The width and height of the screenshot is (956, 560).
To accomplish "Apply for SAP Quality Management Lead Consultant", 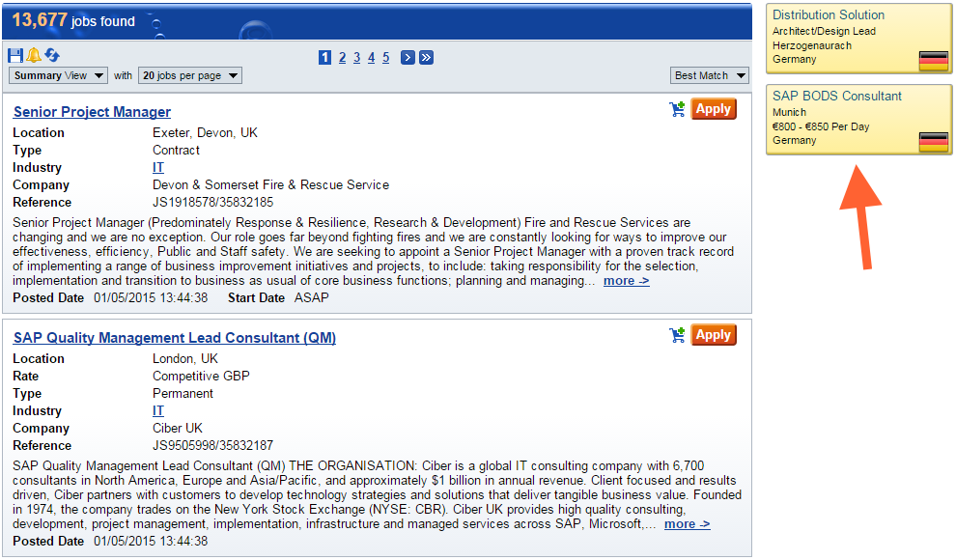I will (714, 335).
